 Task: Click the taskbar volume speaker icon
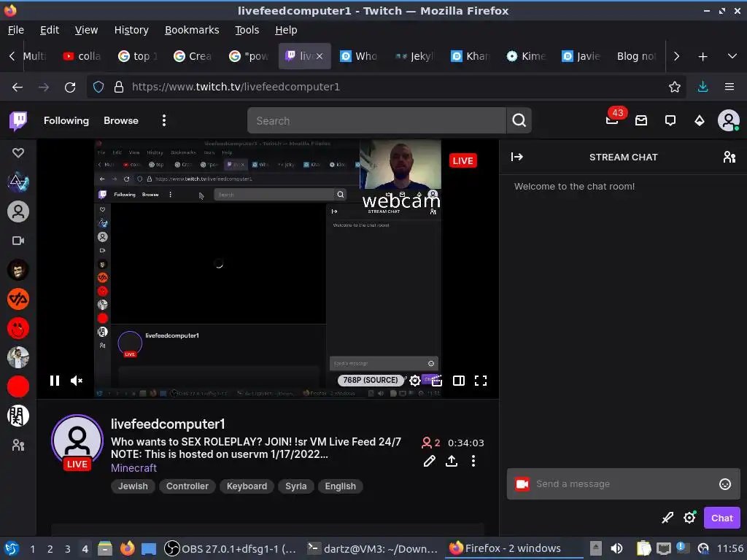(616, 548)
